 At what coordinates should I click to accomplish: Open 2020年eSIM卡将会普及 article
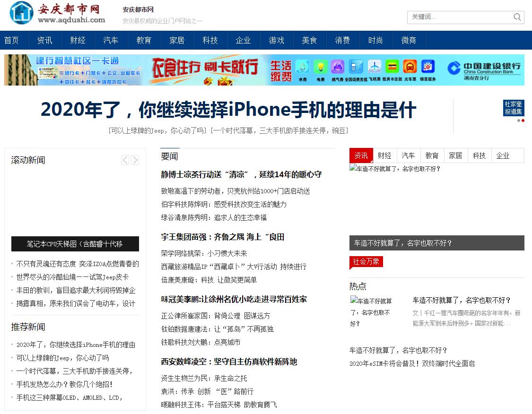point(412,364)
